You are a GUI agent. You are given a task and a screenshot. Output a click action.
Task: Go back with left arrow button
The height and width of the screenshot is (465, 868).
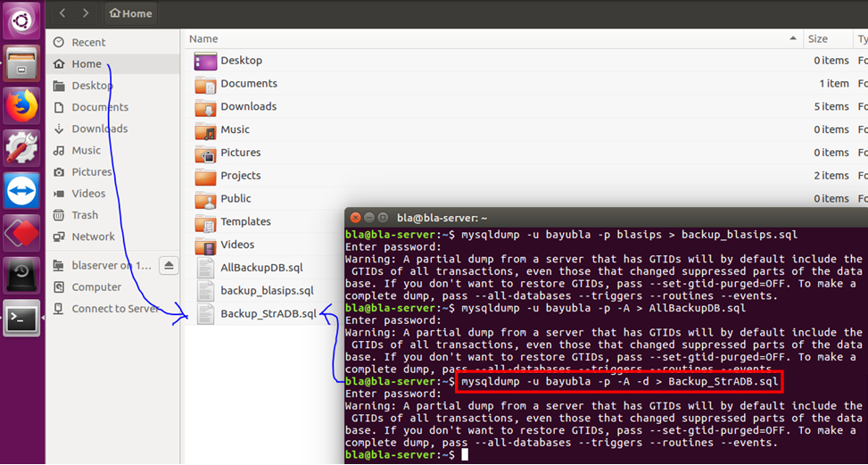coord(62,13)
